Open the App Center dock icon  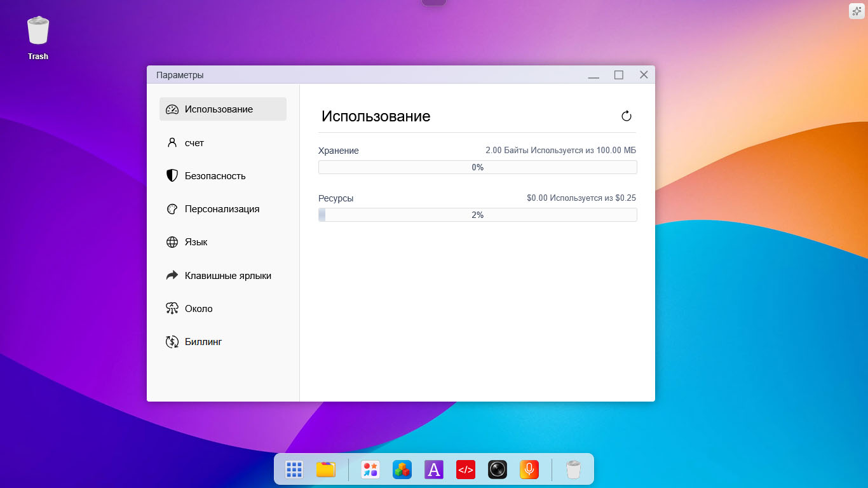(370, 470)
